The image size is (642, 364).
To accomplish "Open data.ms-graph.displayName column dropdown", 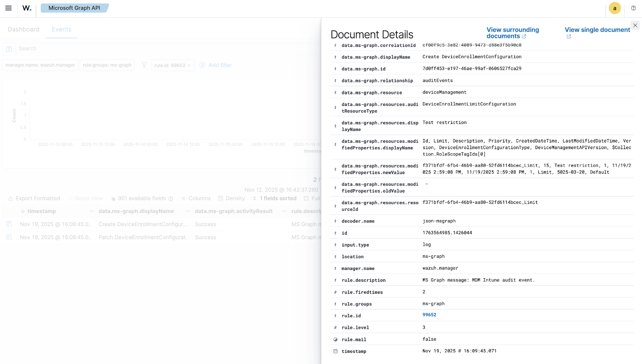I will pos(187,211).
